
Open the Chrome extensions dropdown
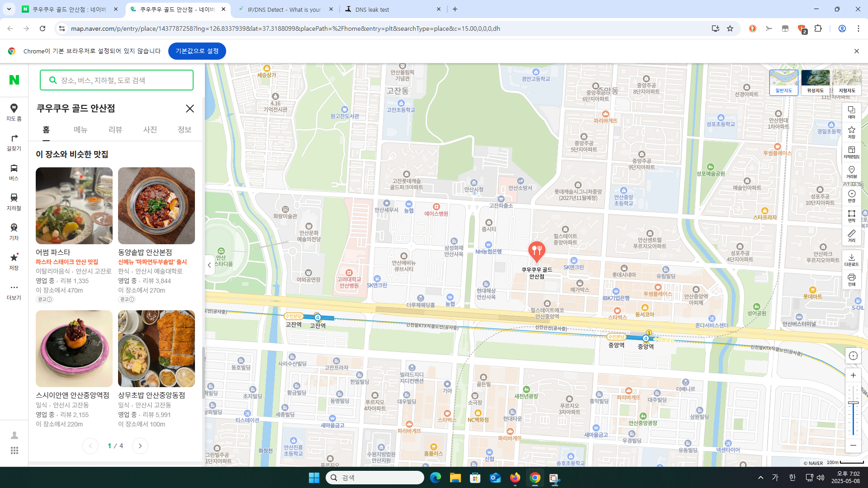tap(817, 28)
